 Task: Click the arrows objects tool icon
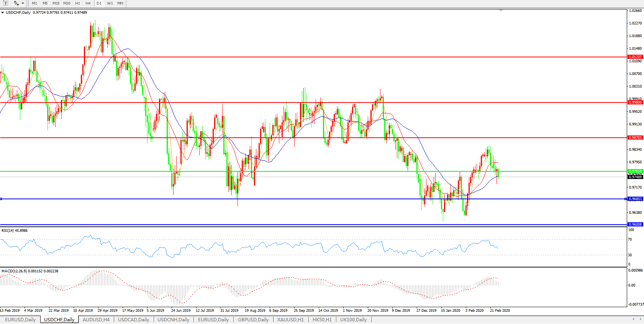(x=16, y=3)
